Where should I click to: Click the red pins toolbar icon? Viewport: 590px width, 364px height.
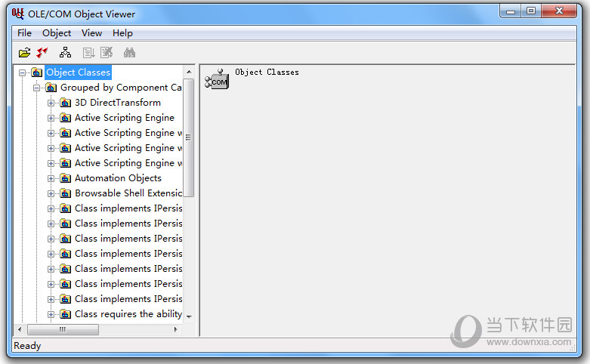click(42, 53)
